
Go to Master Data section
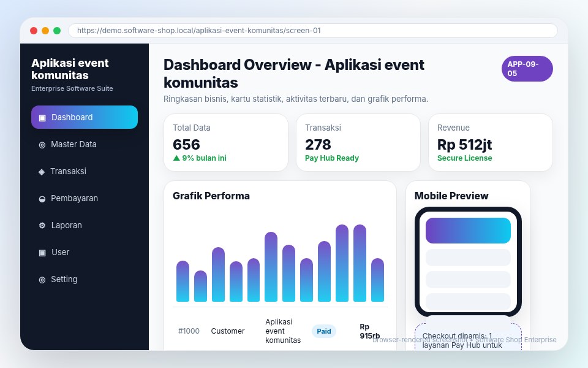(x=85, y=144)
